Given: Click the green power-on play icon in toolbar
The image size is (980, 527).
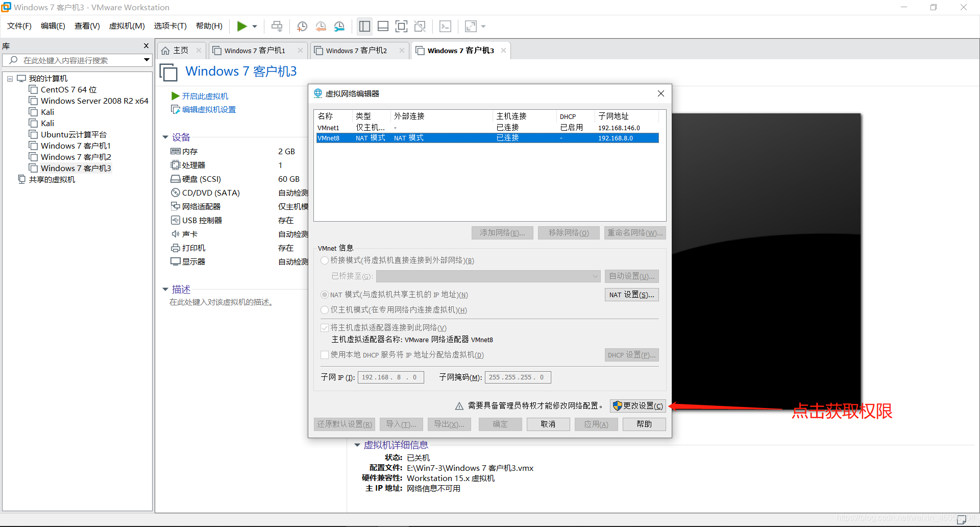Looking at the screenshot, I should point(242,26).
